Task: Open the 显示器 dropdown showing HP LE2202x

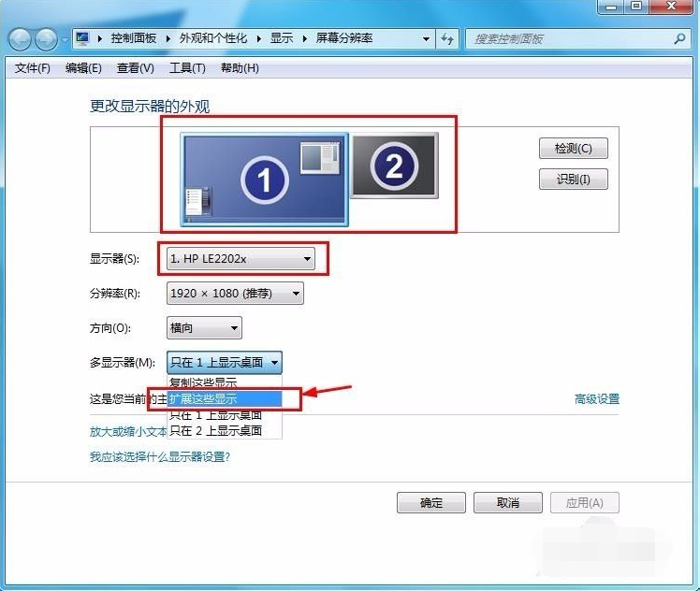Action: pos(241,259)
